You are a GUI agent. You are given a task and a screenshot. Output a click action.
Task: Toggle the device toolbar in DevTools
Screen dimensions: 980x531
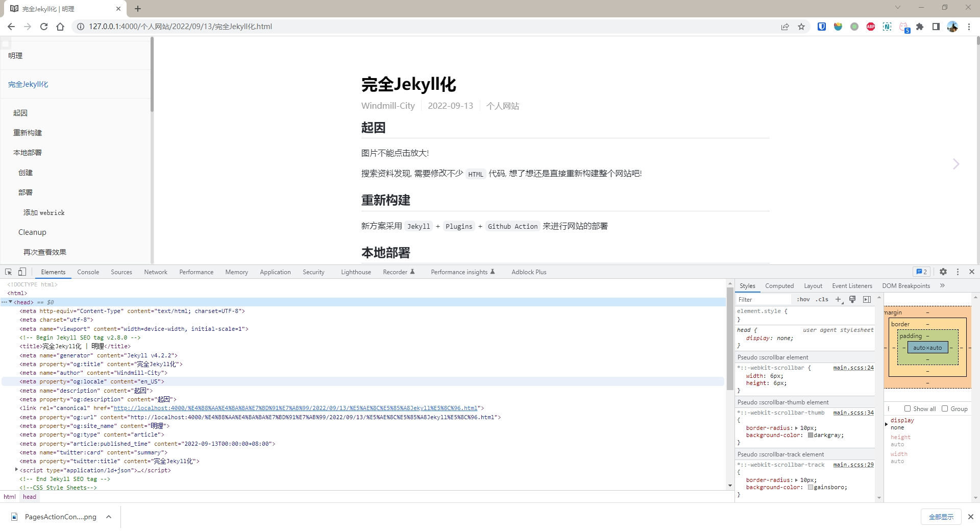point(22,272)
